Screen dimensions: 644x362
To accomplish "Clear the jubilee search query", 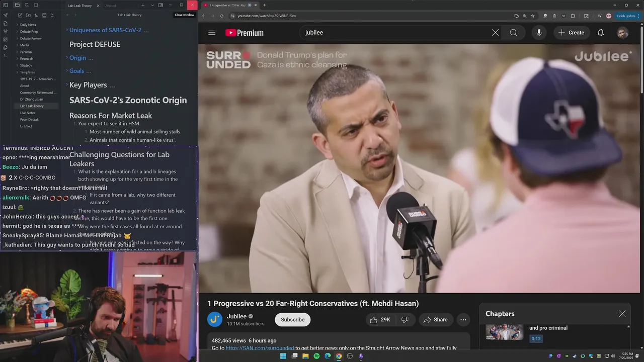I will [x=495, y=33].
